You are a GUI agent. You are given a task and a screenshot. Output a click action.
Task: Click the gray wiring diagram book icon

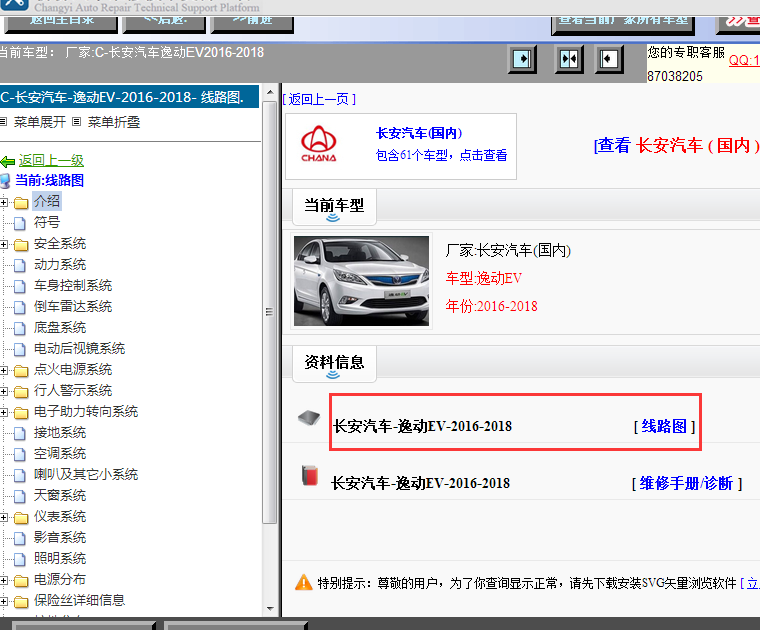pos(309,418)
